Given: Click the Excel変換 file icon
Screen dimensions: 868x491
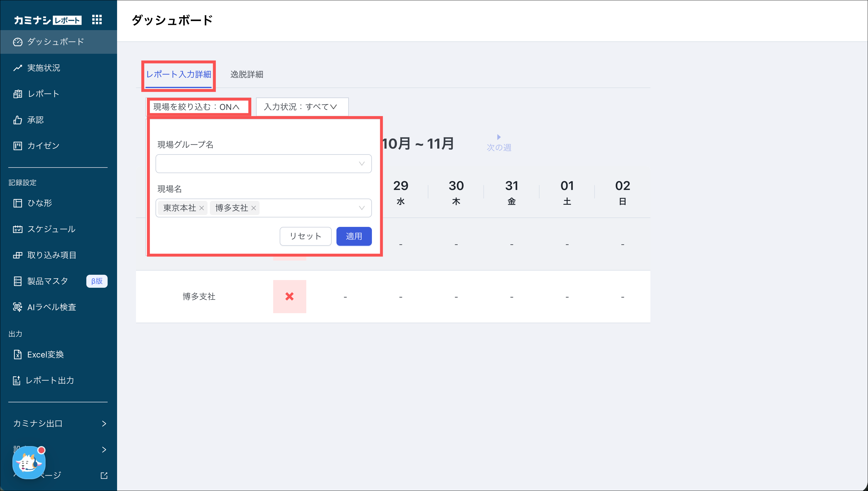Looking at the screenshot, I should point(17,355).
